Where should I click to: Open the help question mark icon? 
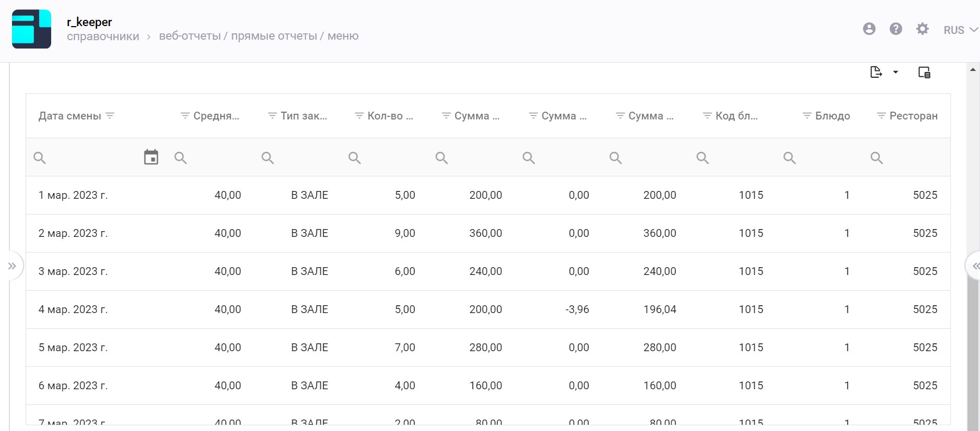coord(895,29)
